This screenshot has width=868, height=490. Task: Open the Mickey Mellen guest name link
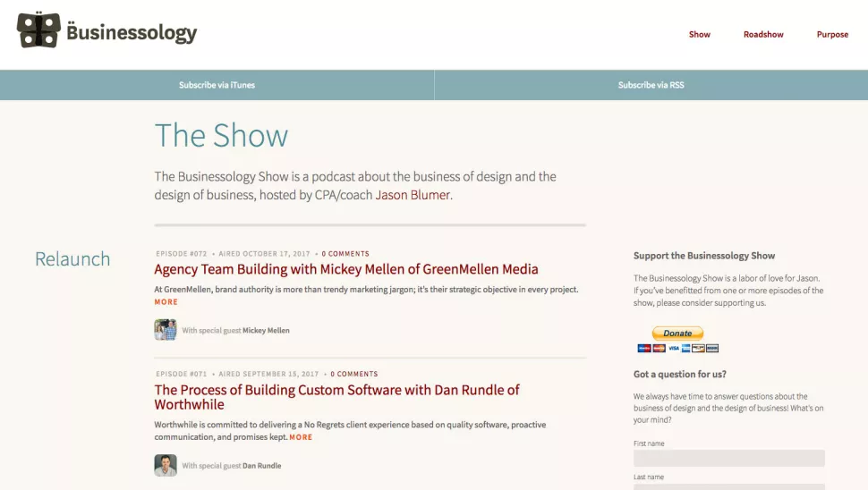pos(266,330)
